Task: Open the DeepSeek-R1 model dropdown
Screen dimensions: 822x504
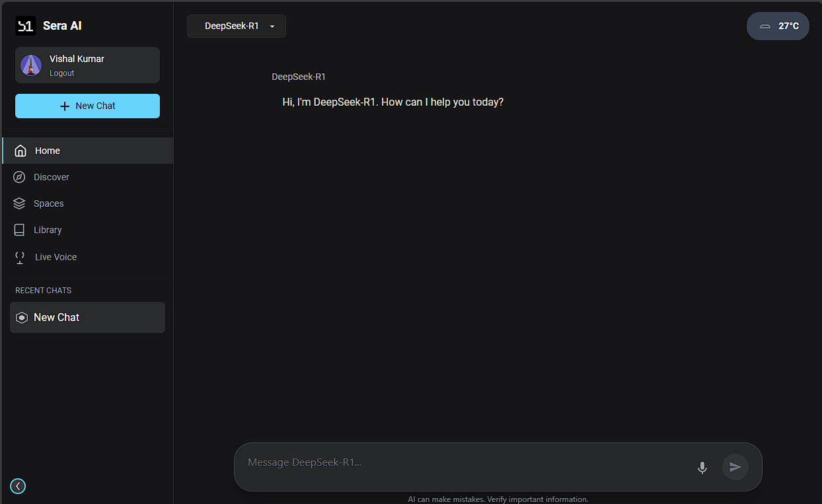Action: [x=236, y=26]
